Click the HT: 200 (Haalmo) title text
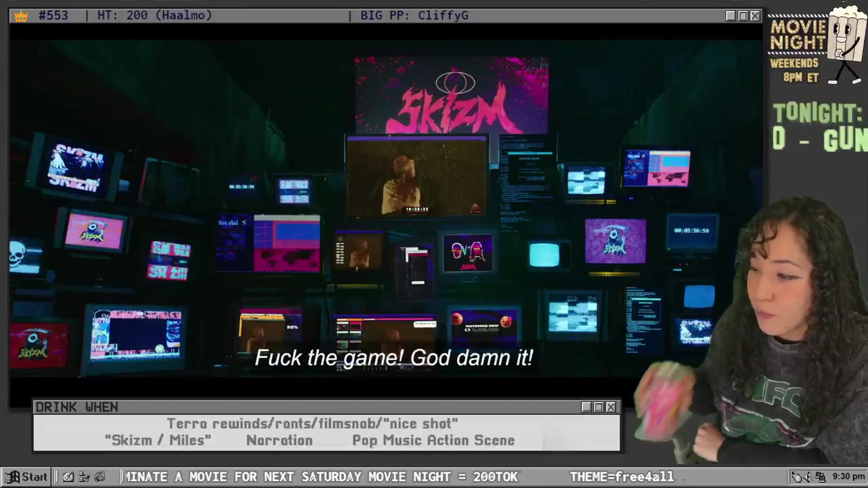 pos(155,15)
